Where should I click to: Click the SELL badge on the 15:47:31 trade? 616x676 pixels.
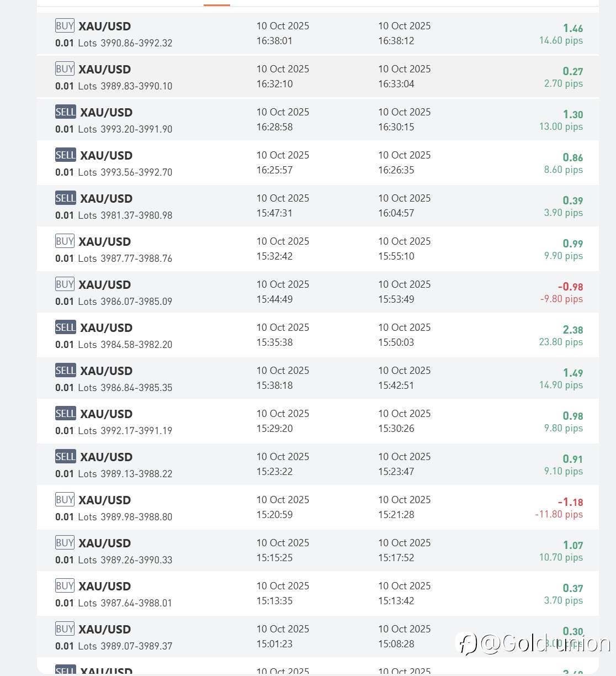click(65, 198)
